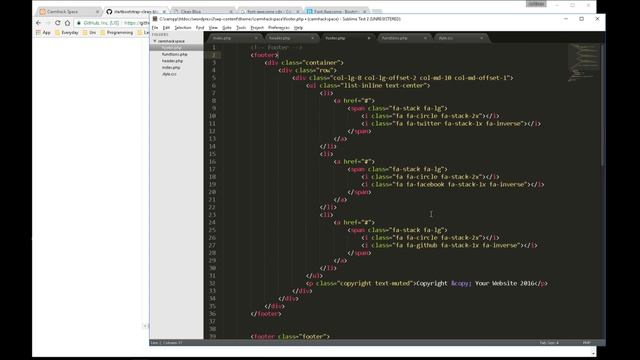640x360 pixels.
Task: Switch to the header.php editor tab
Action: (290, 38)
